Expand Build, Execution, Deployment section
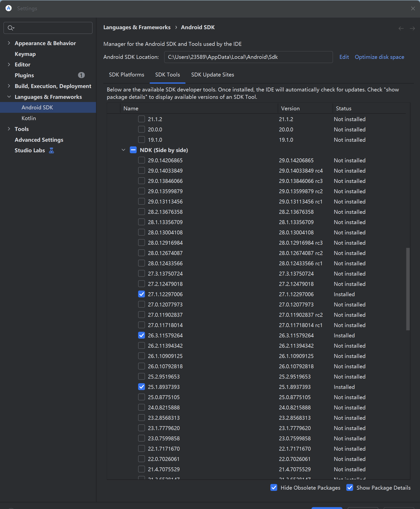 pyautogui.click(x=9, y=86)
